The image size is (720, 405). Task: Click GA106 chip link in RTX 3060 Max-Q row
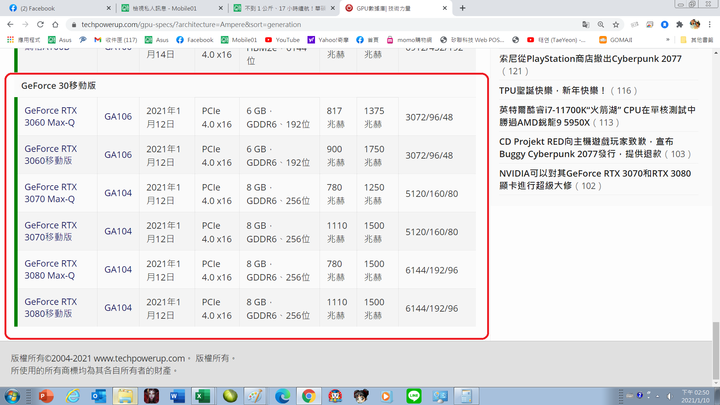118,117
